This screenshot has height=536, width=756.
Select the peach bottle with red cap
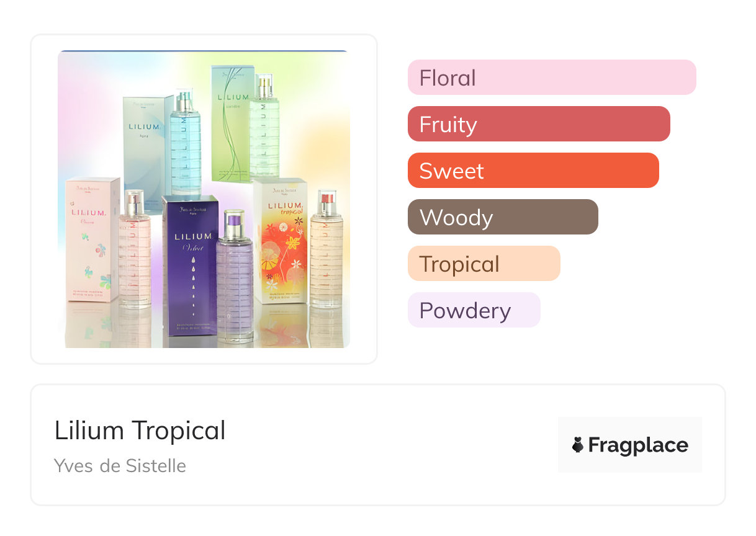[x=326, y=251]
